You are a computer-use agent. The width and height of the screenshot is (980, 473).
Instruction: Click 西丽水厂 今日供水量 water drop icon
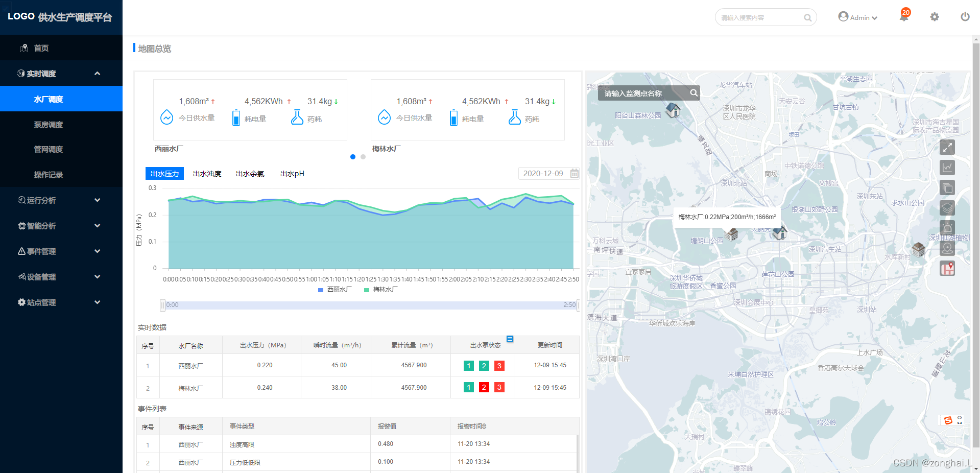point(167,117)
